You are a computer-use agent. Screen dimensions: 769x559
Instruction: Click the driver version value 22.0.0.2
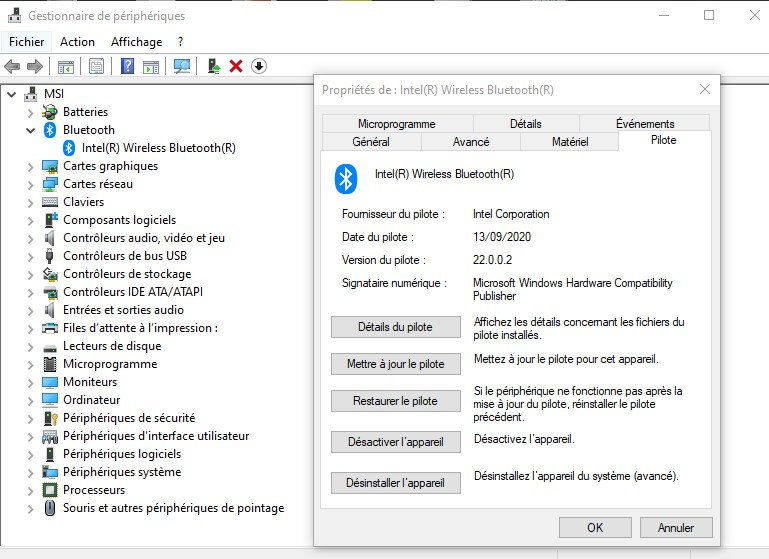pos(492,260)
